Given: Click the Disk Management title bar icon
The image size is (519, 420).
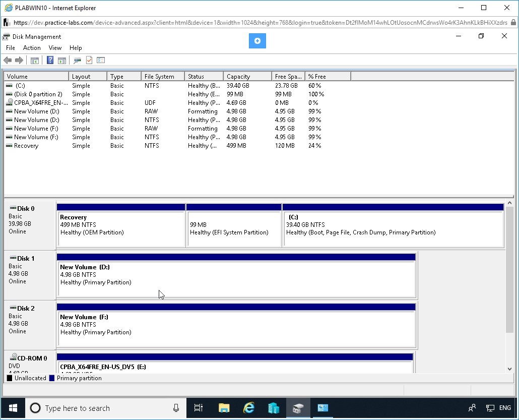Looking at the screenshot, I should pos(6,37).
